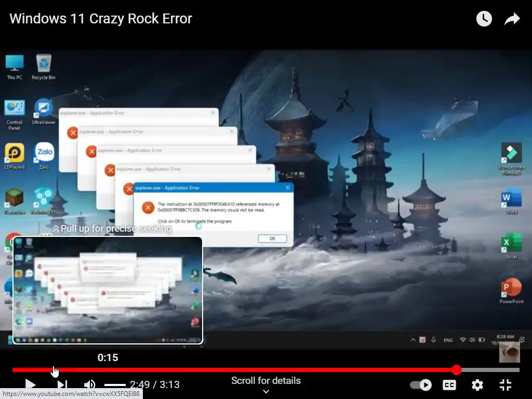Share the video with arrow icon
This screenshot has width=532, height=399.
pyautogui.click(x=512, y=19)
